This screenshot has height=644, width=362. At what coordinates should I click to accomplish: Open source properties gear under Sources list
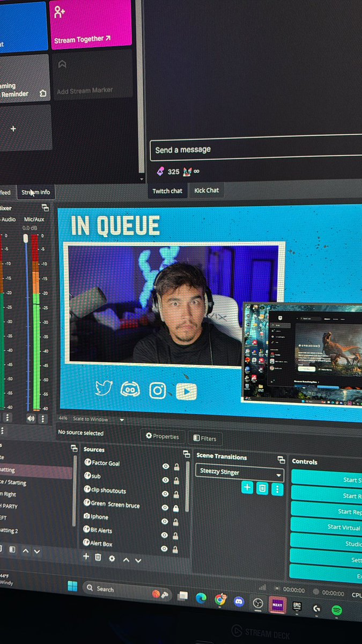tap(112, 559)
